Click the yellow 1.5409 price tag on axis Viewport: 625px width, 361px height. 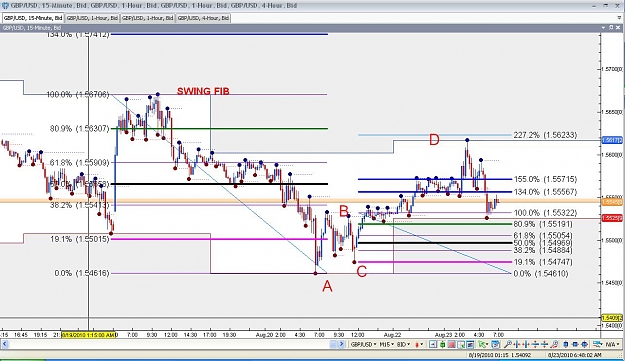pos(611,318)
